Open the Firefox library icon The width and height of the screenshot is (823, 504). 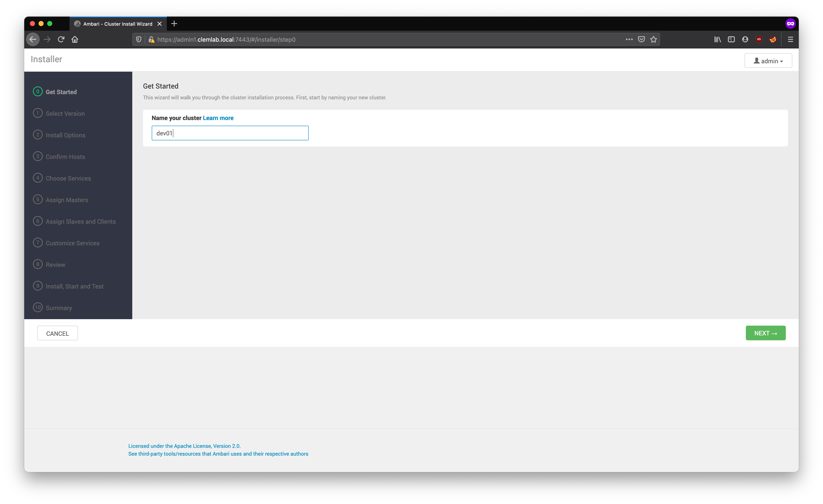718,39
